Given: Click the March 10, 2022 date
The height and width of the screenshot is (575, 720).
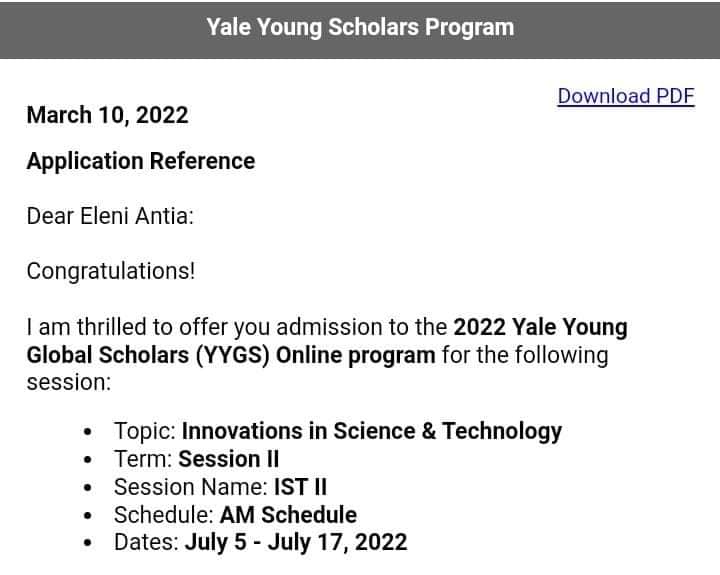Looking at the screenshot, I should (x=107, y=115).
